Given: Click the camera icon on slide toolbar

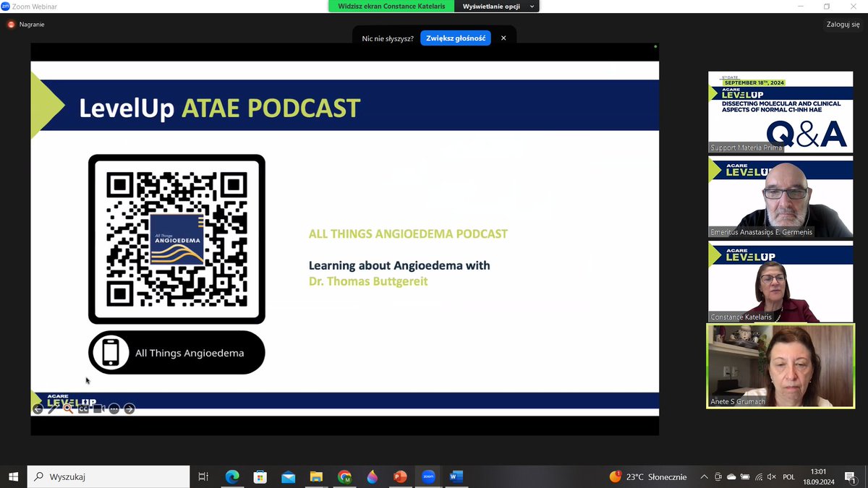Looking at the screenshot, I should point(98,409).
